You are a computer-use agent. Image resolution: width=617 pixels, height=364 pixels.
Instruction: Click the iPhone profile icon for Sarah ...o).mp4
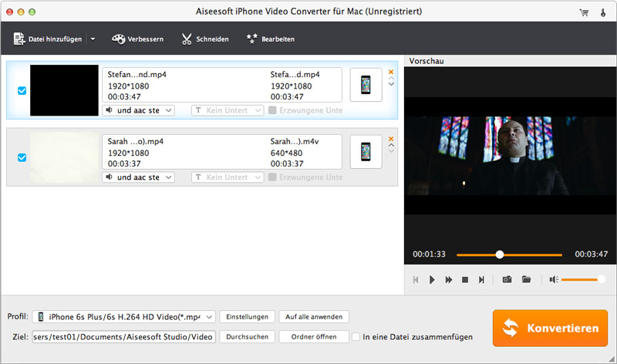[366, 151]
